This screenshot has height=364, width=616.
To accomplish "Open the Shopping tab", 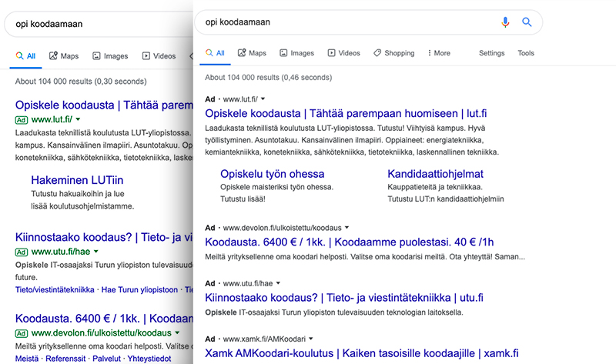I will pyautogui.click(x=393, y=53).
